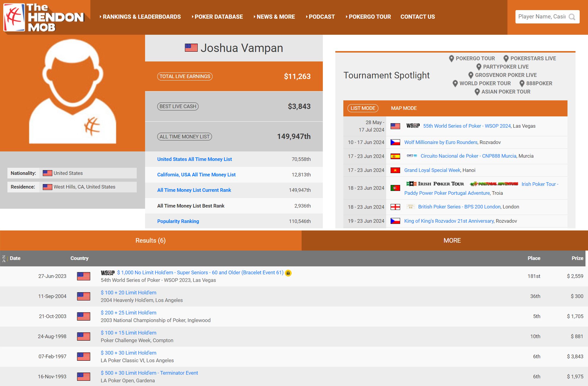This screenshot has height=386, width=588.
Task: Click the Irish Poker Tour logo
Action: pos(435,184)
